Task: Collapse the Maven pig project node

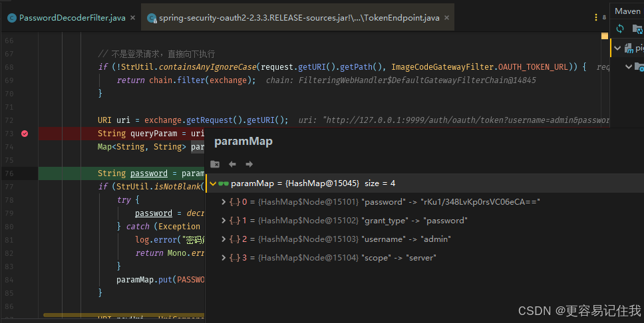Action: point(617,48)
